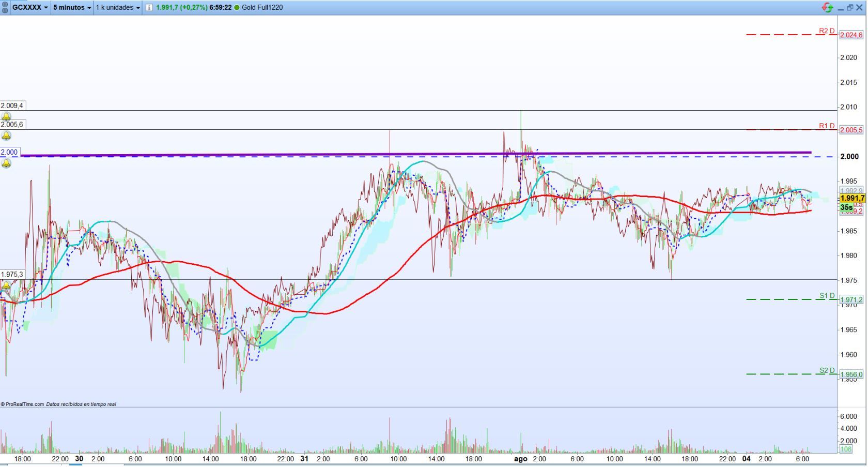Click the date 31 on time axis
Screen dimensions: 868x467
(304, 459)
